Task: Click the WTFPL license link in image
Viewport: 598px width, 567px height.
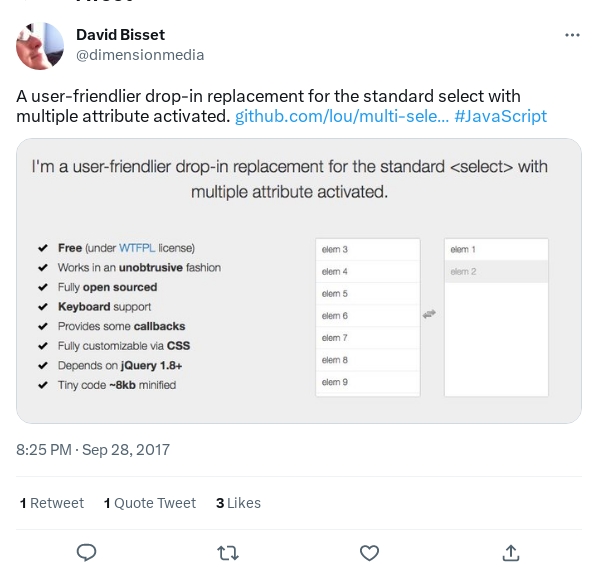Action: point(137,248)
